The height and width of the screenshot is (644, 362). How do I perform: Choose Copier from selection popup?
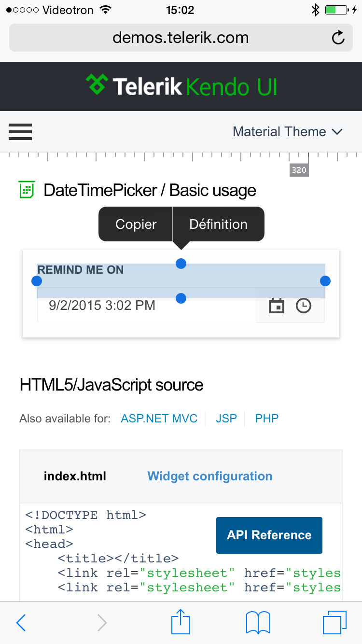pyautogui.click(x=136, y=224)
